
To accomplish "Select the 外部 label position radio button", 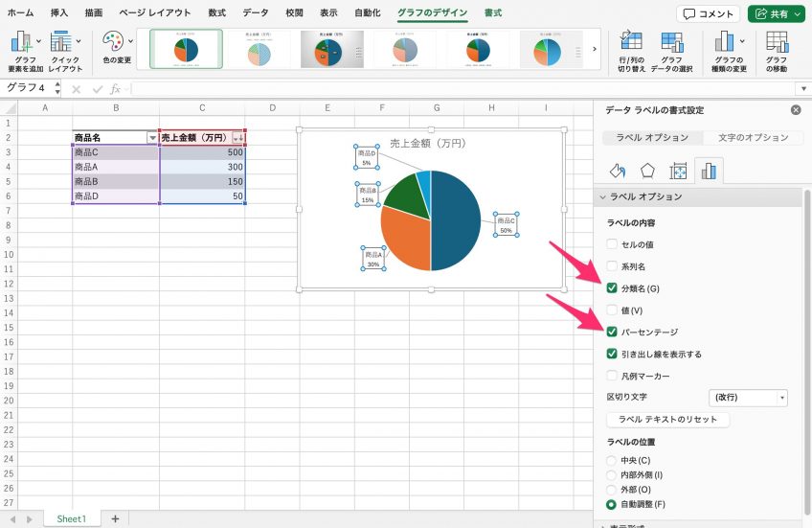I will tap(612, 490).
